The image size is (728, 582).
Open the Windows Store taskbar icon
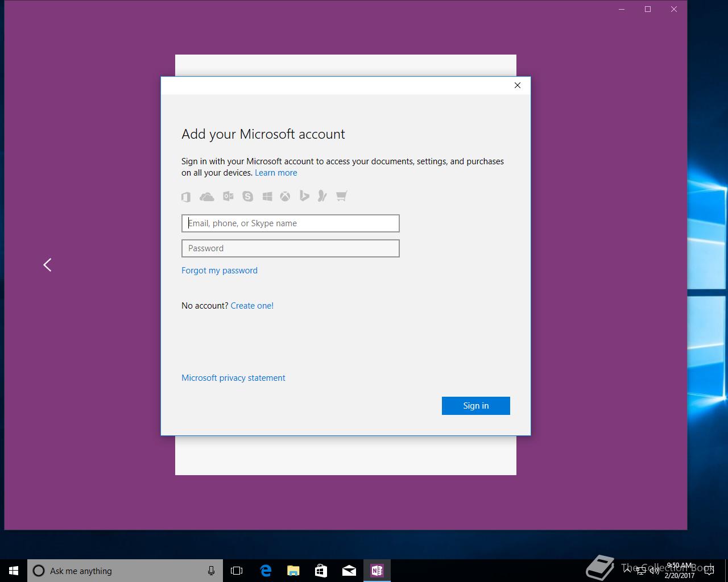pyautogui.click(x=321, y=571)
